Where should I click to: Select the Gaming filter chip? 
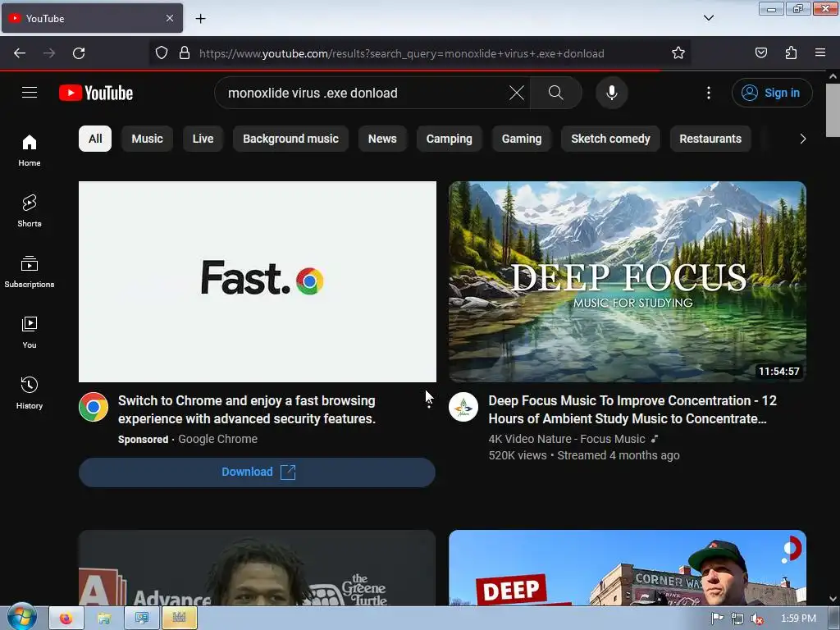click(522, 139)
